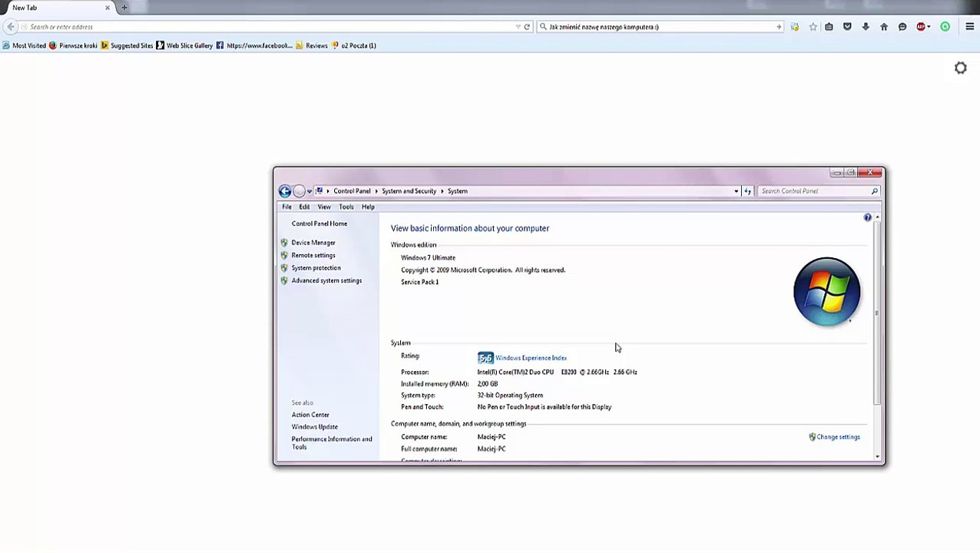Open browser Downloads arrow icon
Image resolution: width=980 pixels, height=553 pixels.
[x=866, y=27]
